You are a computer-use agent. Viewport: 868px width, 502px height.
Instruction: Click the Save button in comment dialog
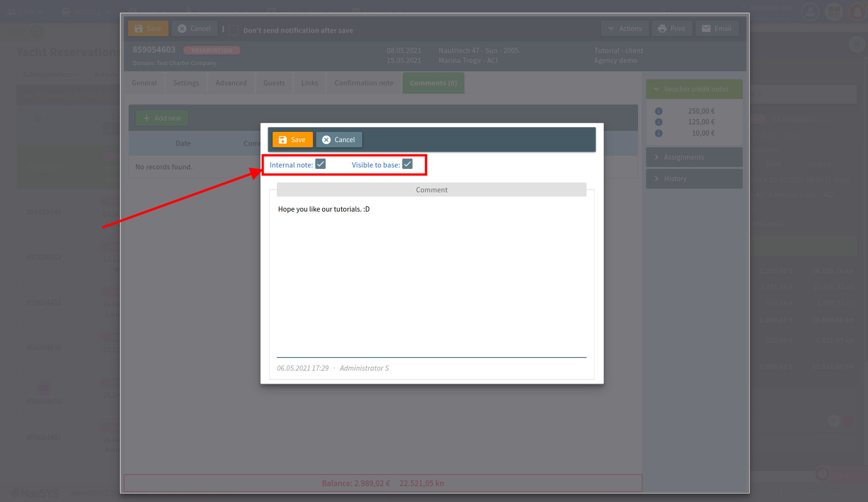(292, 140)
